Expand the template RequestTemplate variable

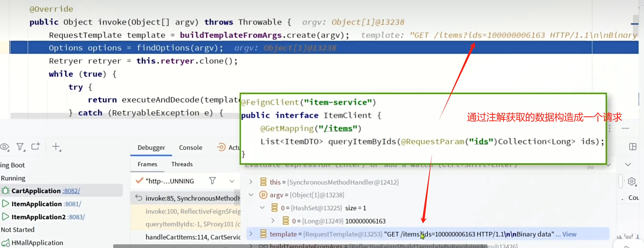pyautogui.click(x=251, y=234)
